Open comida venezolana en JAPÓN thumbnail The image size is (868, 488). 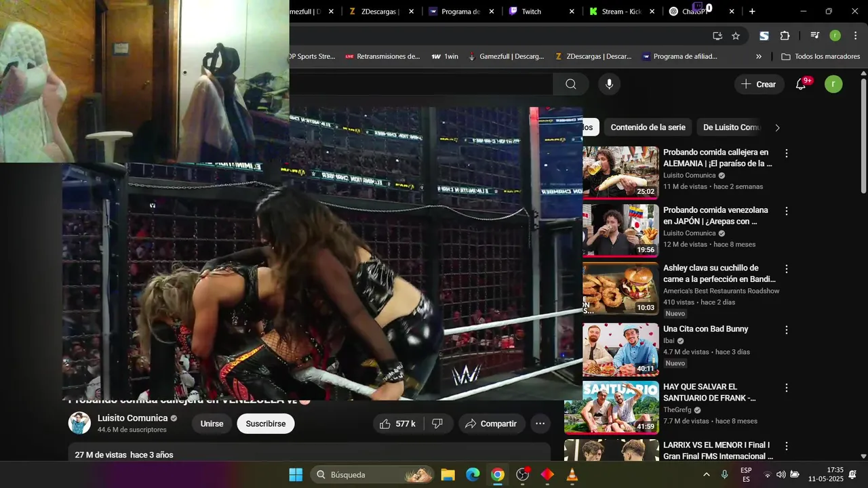point(620,230)
